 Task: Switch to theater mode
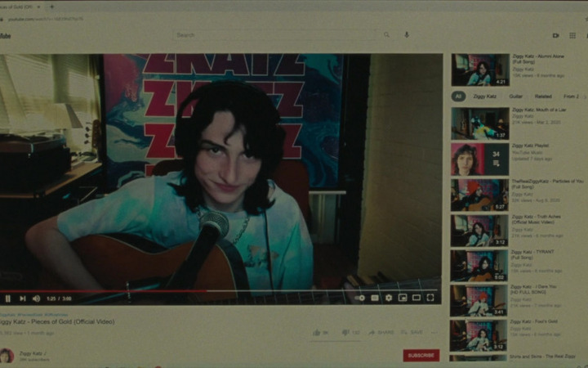coord(416,298)
